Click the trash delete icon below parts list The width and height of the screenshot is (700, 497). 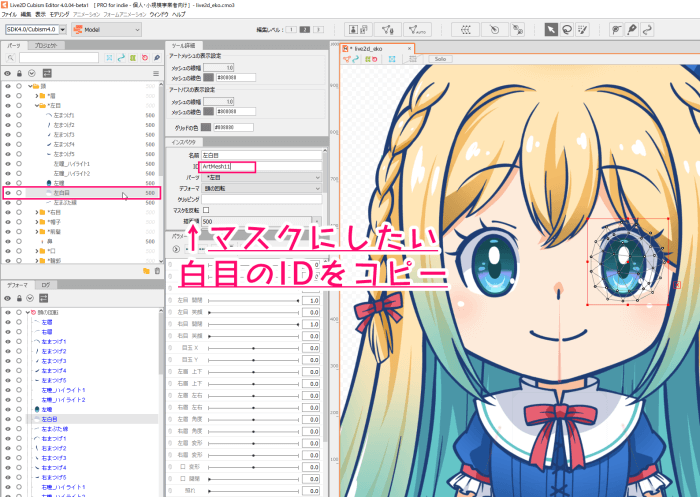(x=157, y=271)
